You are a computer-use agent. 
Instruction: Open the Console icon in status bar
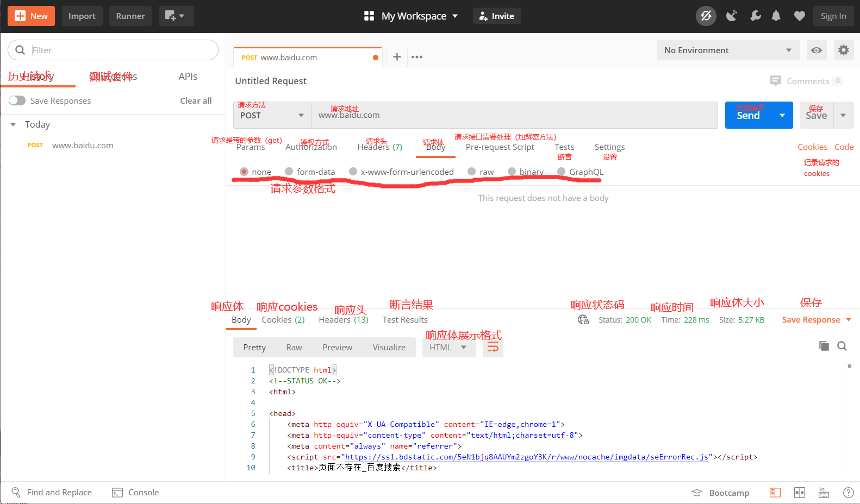117,493
